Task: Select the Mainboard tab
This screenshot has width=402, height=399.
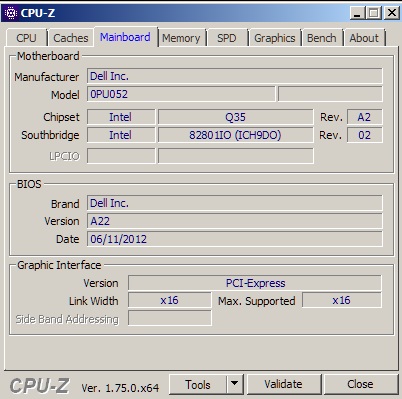Action: [125, 37]
